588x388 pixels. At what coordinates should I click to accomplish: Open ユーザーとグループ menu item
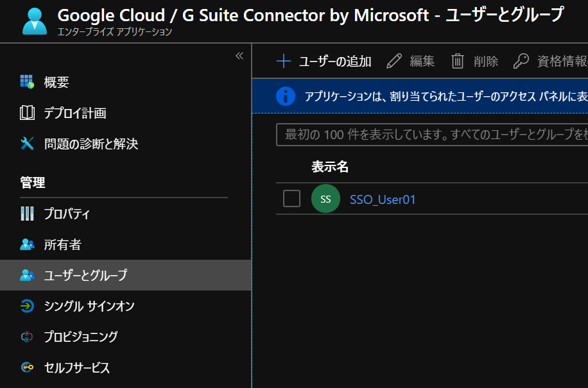pyautogui.click(x=85, y=275)
